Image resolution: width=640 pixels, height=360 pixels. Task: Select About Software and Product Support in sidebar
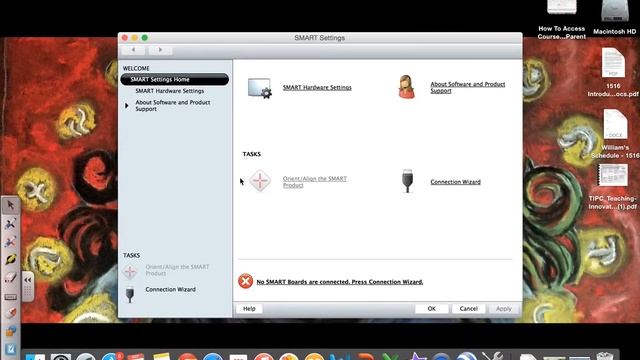[x=173, y=106]
